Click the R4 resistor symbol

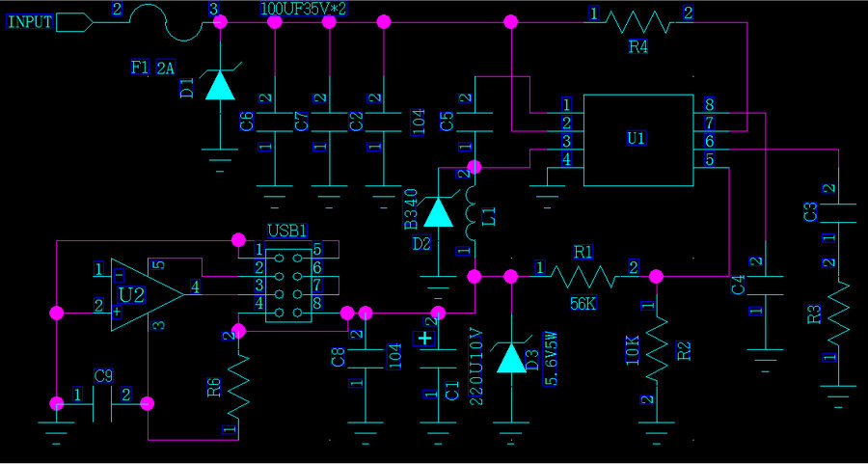click(x=637, y=22)
